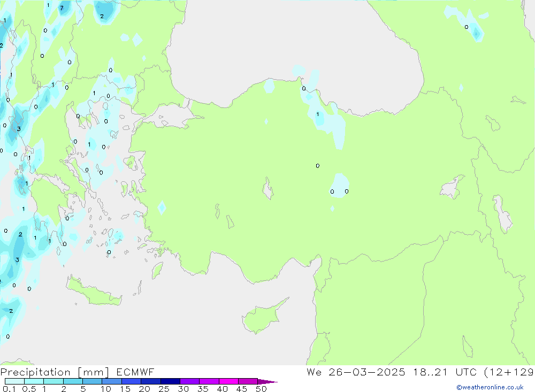Image resolution: width=535 pixels, height=392 pixels.
Task: Click the 20–25 mm legend swatch
Action: pyautogui.click(x=150, y=381)
